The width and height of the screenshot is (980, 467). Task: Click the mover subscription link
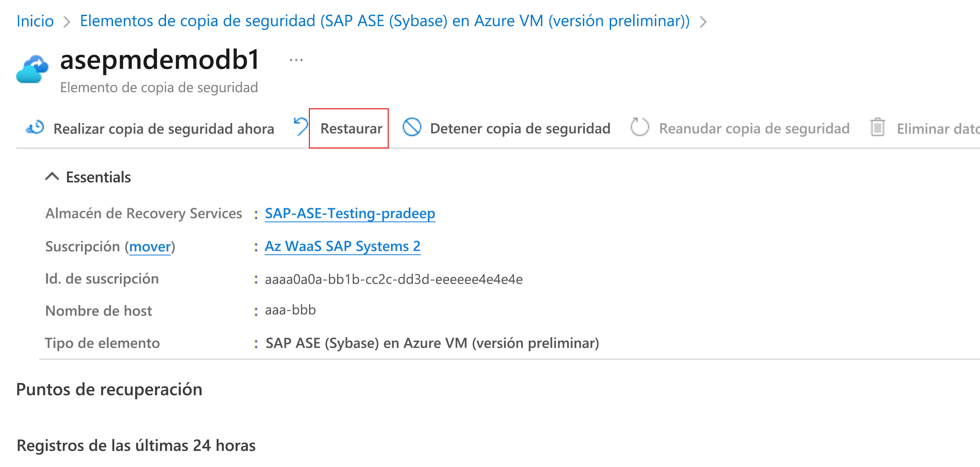[150, 247]
